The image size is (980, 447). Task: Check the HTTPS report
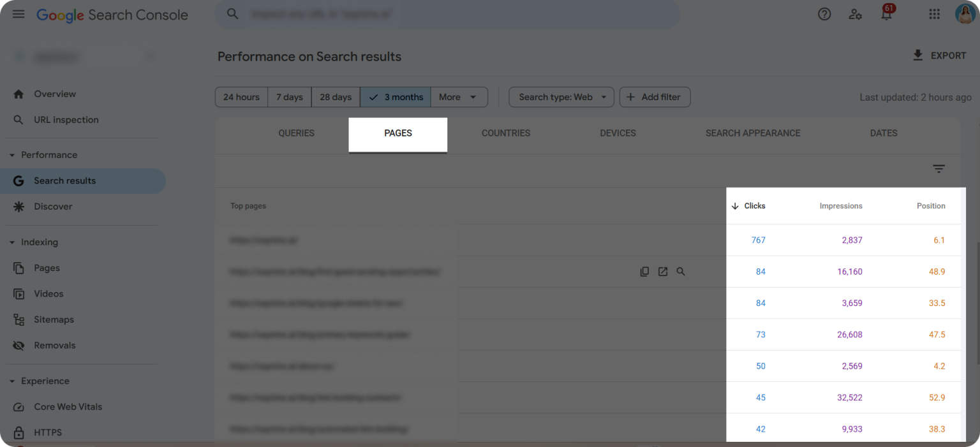(47, 432)
